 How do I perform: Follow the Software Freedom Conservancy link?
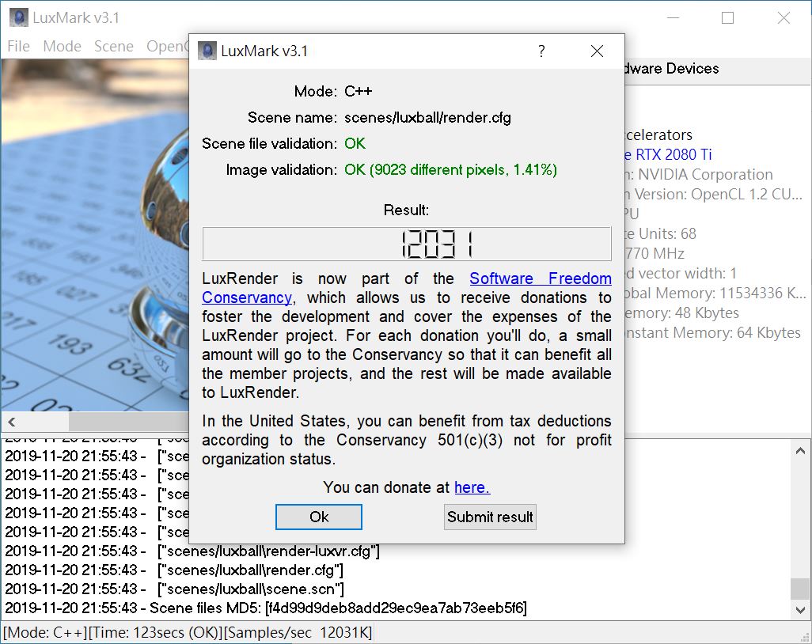click(540, 278)
